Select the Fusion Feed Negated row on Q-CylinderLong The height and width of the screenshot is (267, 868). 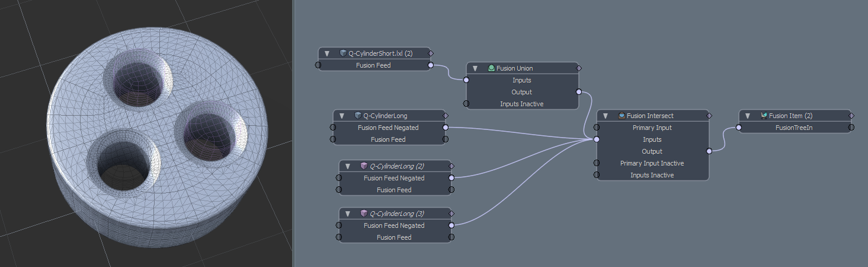click(x=388, y=128)
